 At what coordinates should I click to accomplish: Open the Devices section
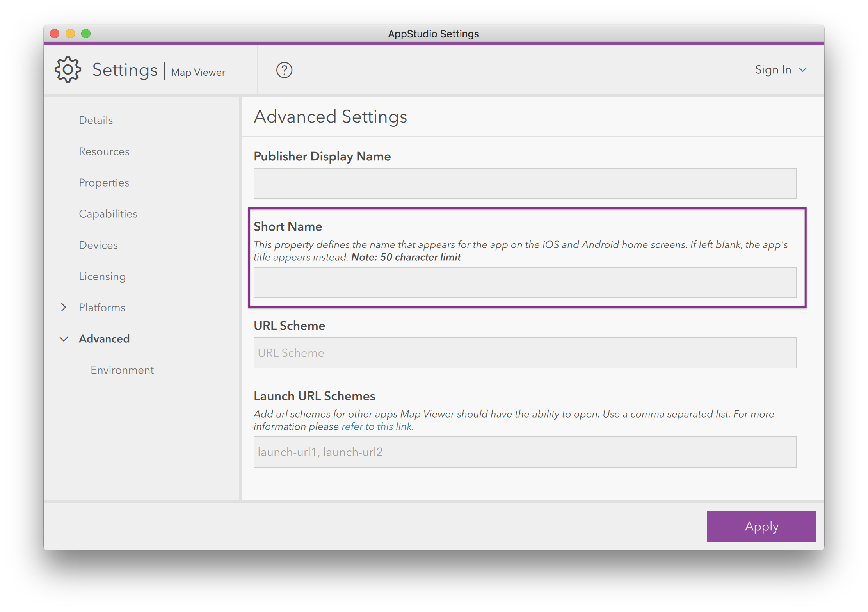point(98,245)
